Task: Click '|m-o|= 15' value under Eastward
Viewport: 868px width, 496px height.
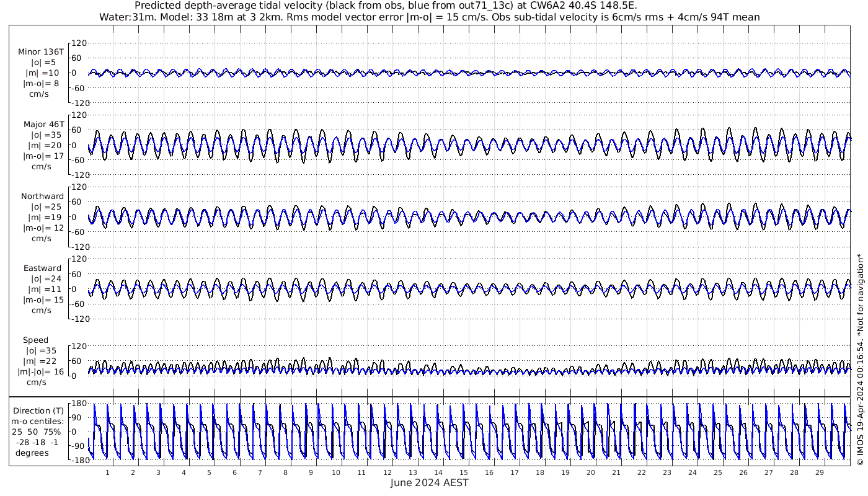Action: (x=43, y=300)
